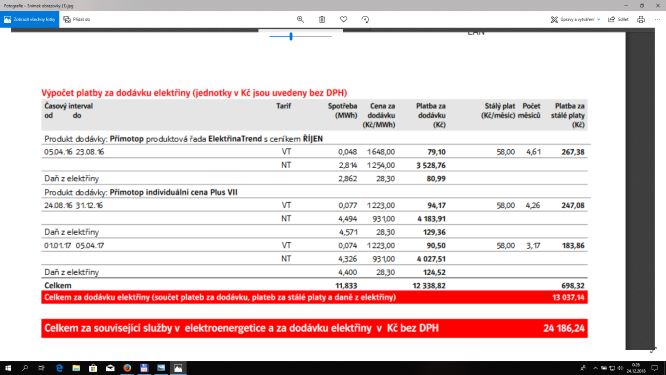This screenshot has height=375, width=666.
Task: Click the value 4 183,91 in the table
Action: (431, 219)
